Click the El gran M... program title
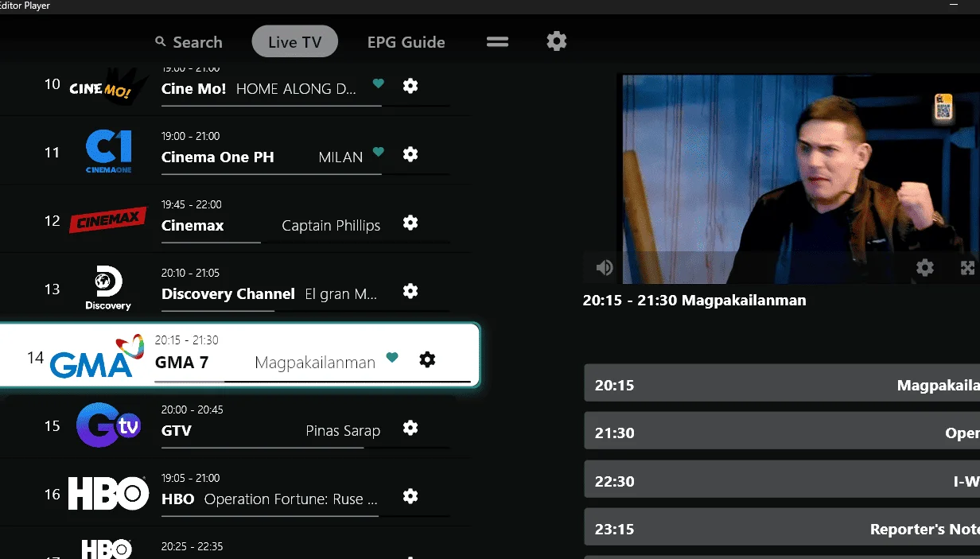980x559 pixels. pyautogui.click(x=342, y=294)
